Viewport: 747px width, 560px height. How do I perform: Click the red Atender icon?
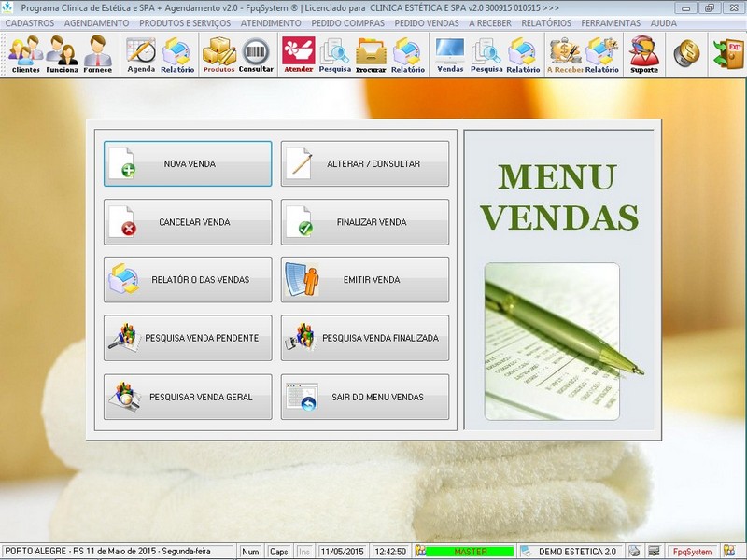(x=299, y=54)
